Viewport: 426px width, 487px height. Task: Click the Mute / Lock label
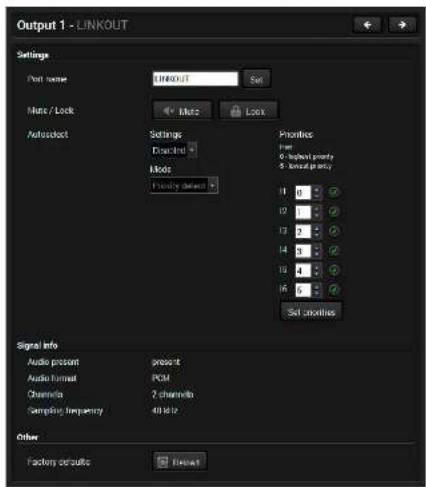[x=50, y=110]
